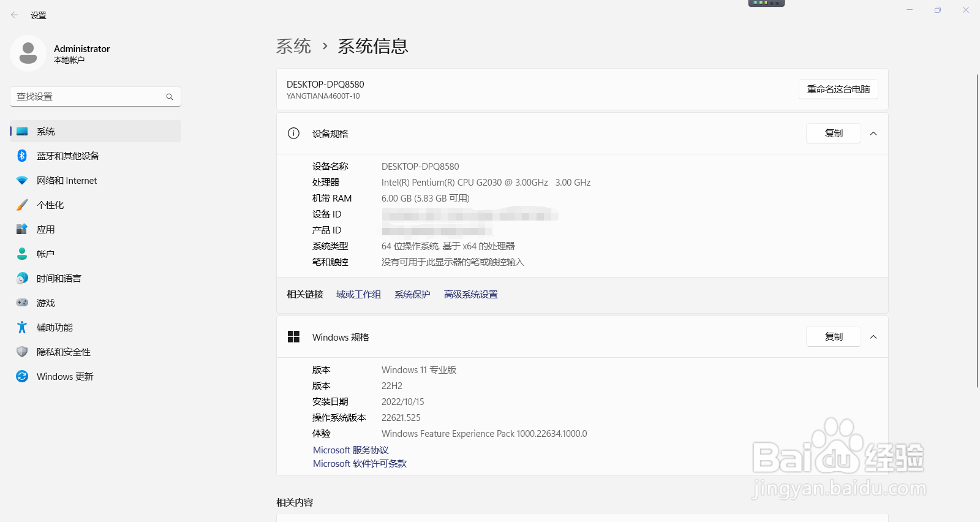Open the 域或工作组 link
The image size is (980, 522).
click(358, 295)
